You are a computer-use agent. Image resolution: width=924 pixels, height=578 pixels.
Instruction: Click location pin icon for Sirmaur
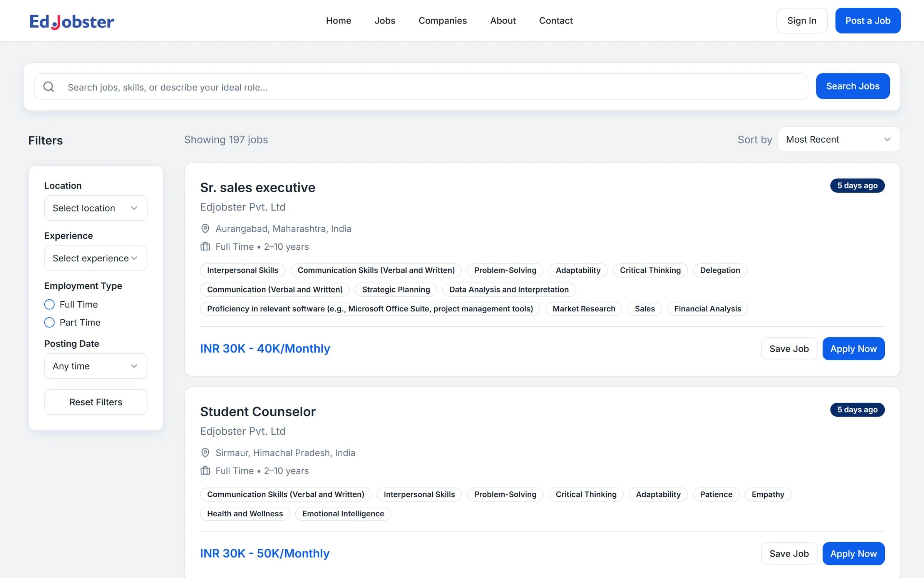pos(205,453)
